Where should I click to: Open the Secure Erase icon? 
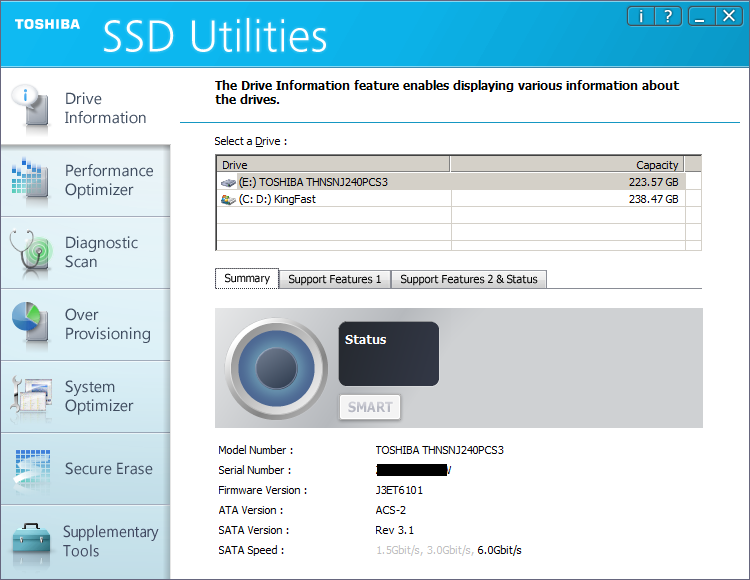click(30, 468)
